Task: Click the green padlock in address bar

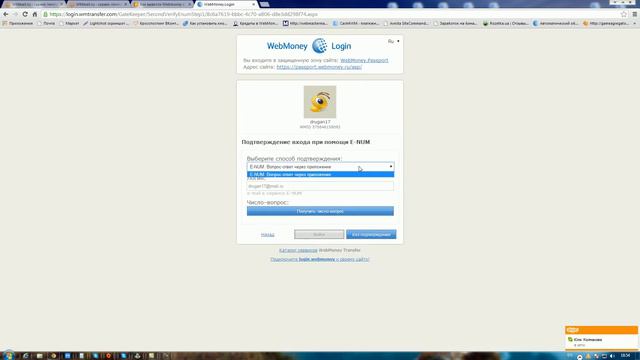Action: click(x=45, y=14)
